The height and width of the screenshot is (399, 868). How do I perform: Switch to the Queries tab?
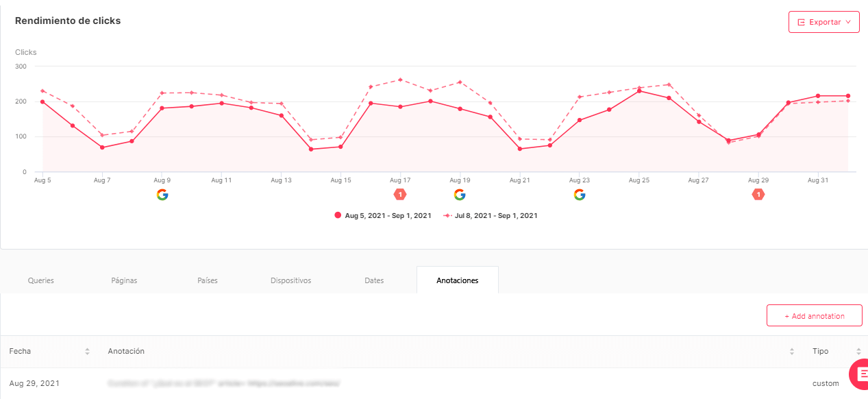coord(40,280)
